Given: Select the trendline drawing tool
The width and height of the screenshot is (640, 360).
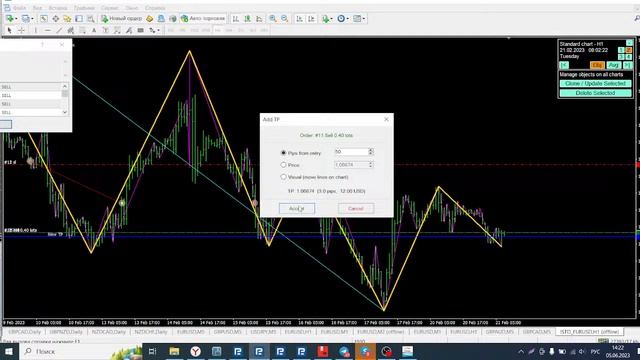Looking at the screenshot, I should pyautogui.click(x=59, y=30).
